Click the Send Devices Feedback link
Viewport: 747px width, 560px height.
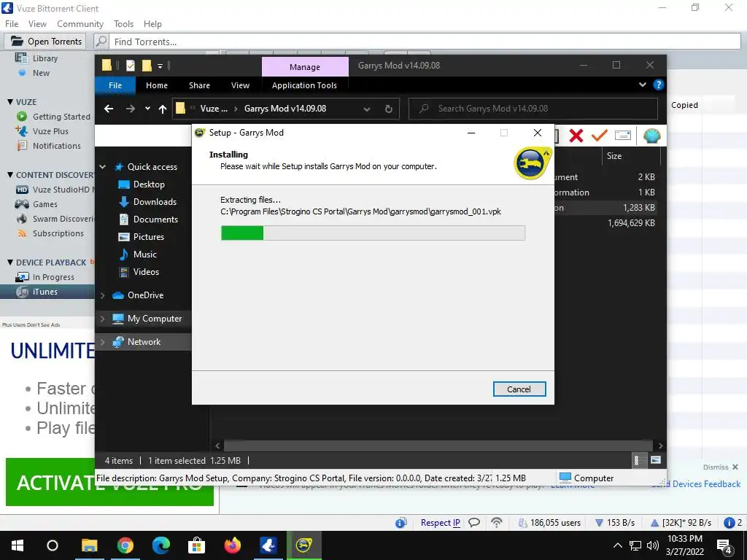point(696,484)
